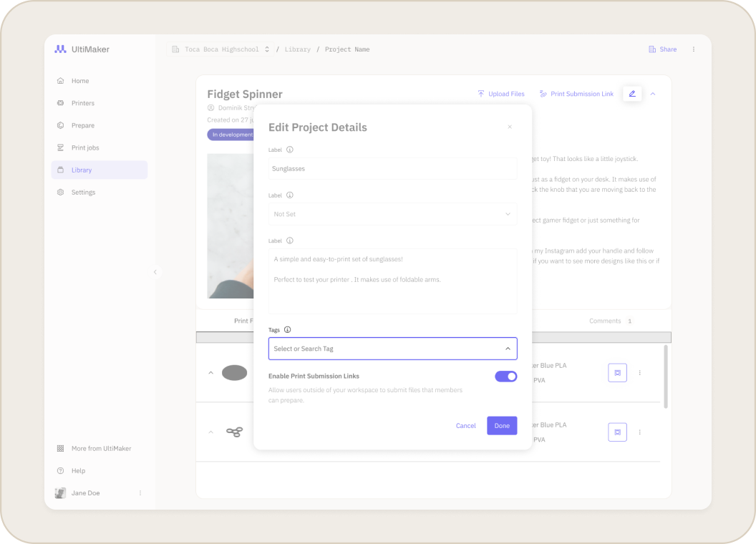Open the top bar more options menu

click(x=694, y=49)
